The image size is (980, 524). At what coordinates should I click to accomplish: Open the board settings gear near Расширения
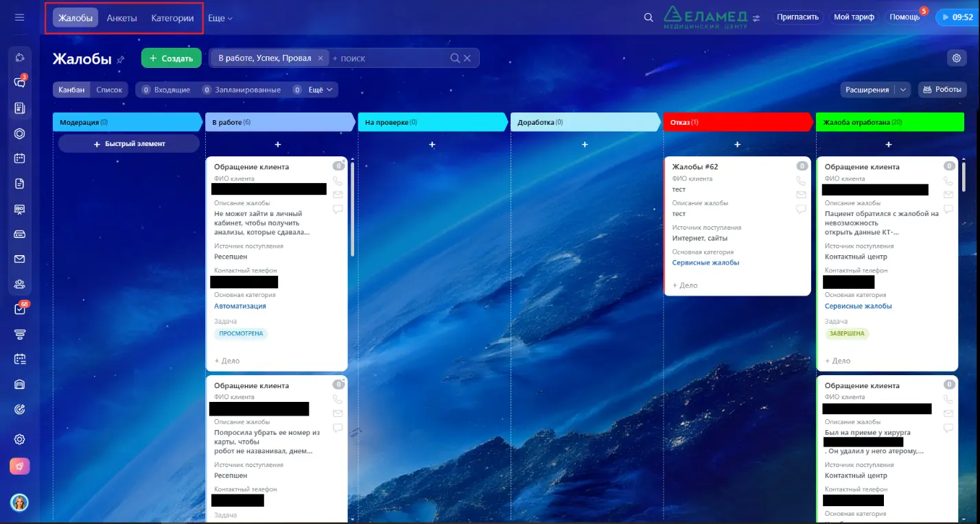pyautogui.click(x=956, y=58)
